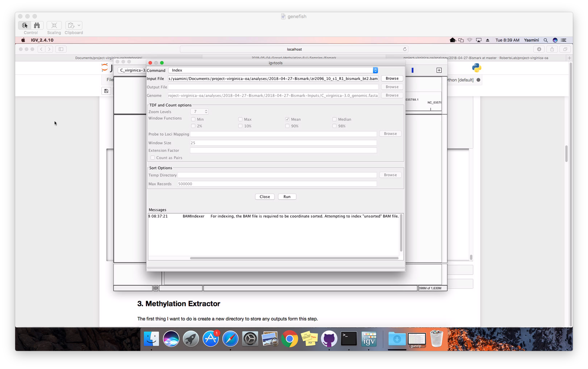The image size is (588, 369).
Task: Browse for an Output File
Action: [392, 86]
